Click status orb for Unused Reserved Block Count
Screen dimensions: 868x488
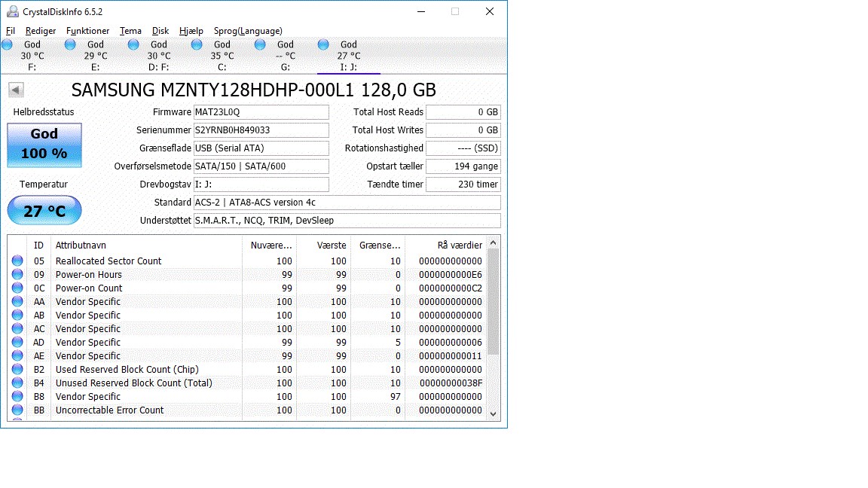17,383
